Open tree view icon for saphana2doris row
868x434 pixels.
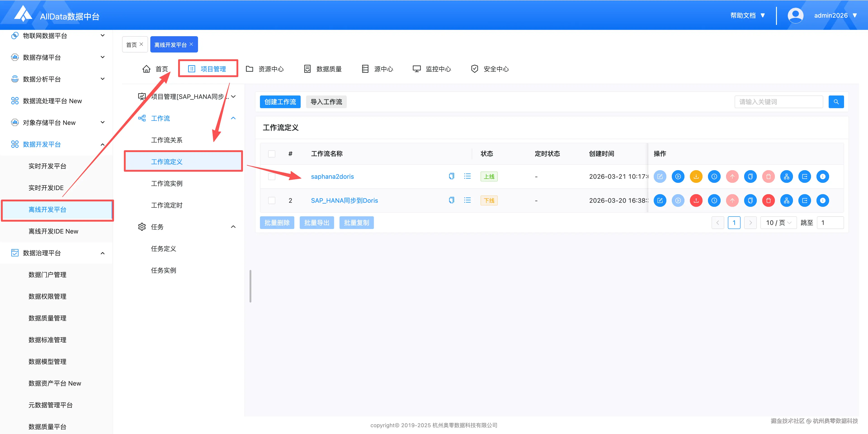786,176
